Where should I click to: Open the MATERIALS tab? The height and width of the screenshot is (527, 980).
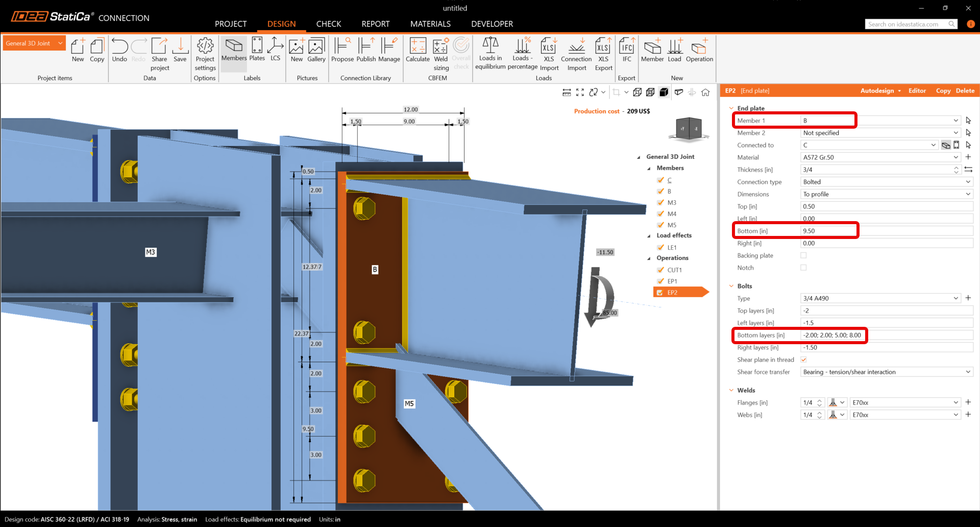pyautogui.click(x=430, y=24)
